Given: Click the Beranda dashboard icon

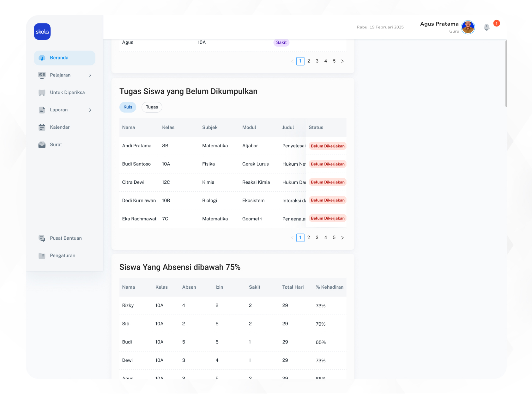Looking at the screenshot, I should [42, 58].
